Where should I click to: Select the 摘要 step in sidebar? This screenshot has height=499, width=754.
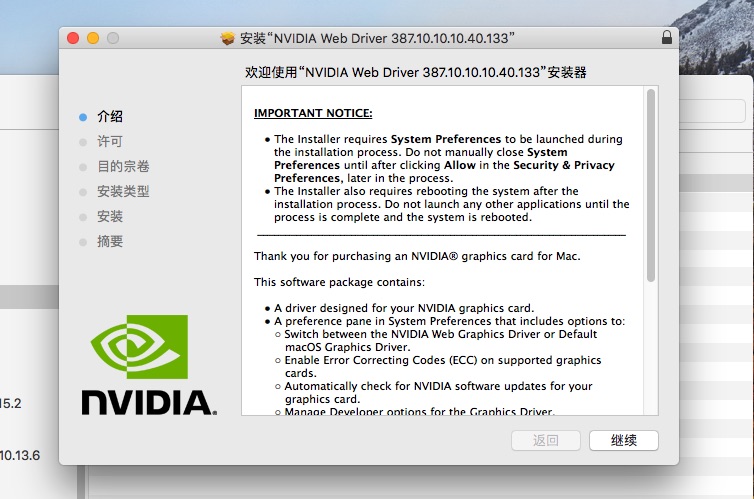coord(110,241)
